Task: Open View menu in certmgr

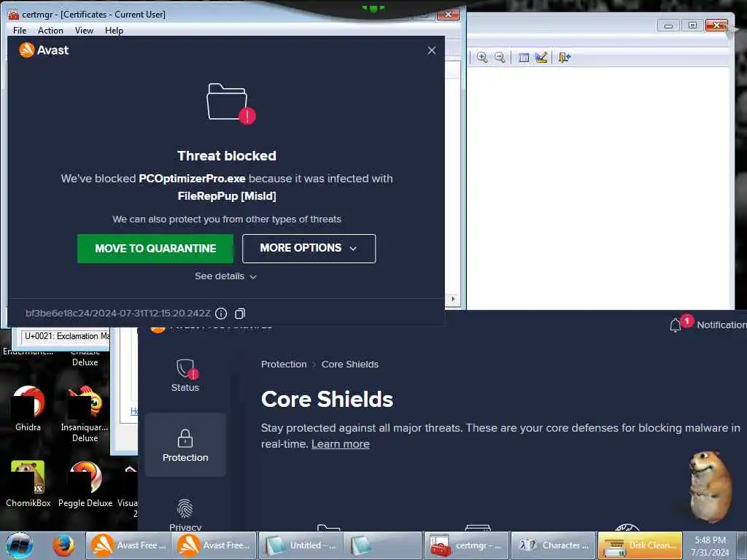Action: tap(84, 31)
